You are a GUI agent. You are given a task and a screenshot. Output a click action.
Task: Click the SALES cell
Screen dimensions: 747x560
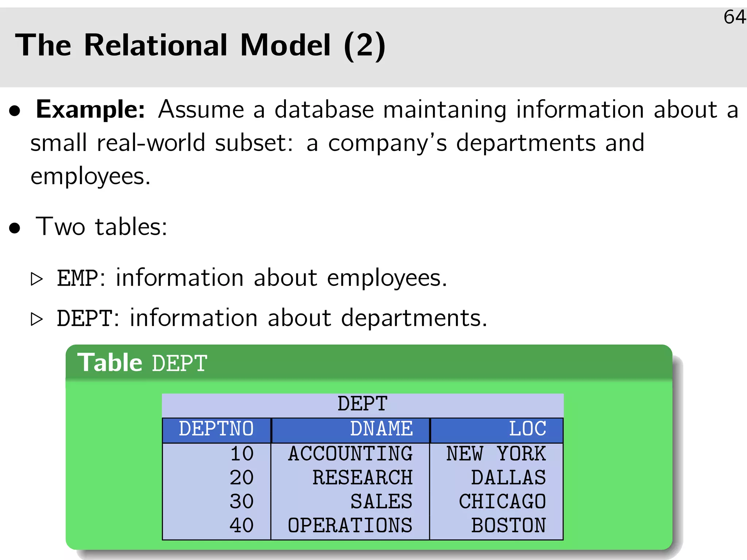381,502
